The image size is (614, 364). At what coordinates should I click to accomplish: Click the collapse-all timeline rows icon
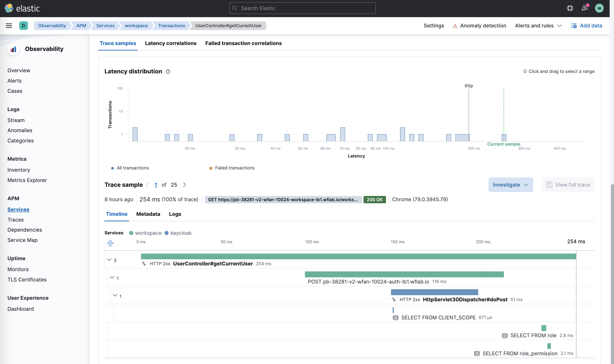point(110,243)
